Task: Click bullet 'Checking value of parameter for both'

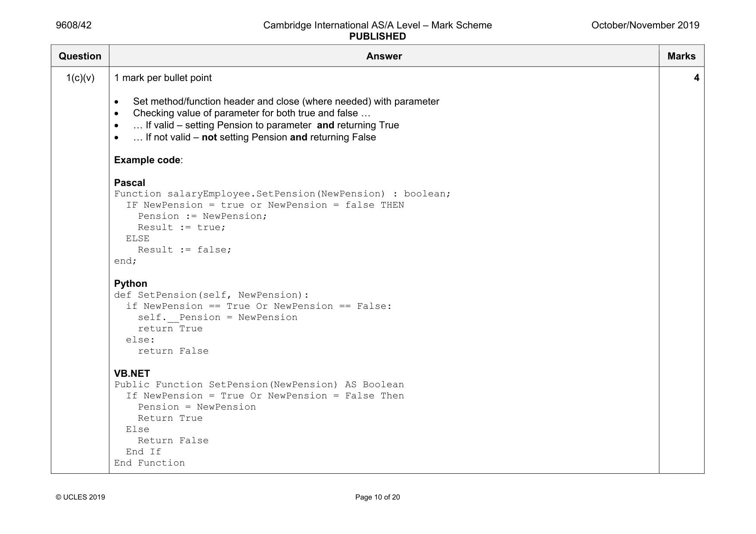Action: (x=252, y=113)
